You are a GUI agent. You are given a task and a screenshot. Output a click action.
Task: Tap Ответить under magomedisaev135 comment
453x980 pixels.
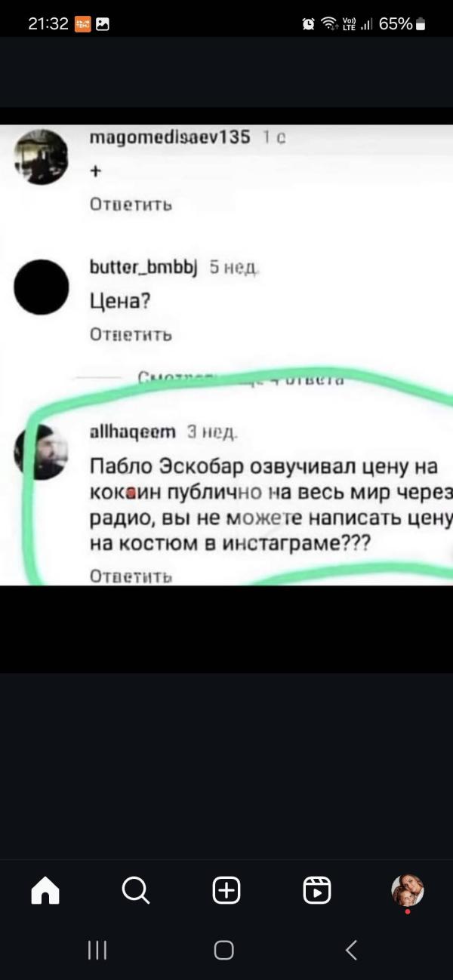point(131,204)
